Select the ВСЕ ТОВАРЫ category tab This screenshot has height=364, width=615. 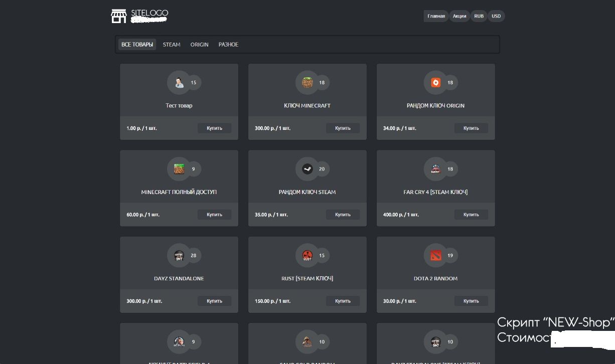[x=137, y=45]
